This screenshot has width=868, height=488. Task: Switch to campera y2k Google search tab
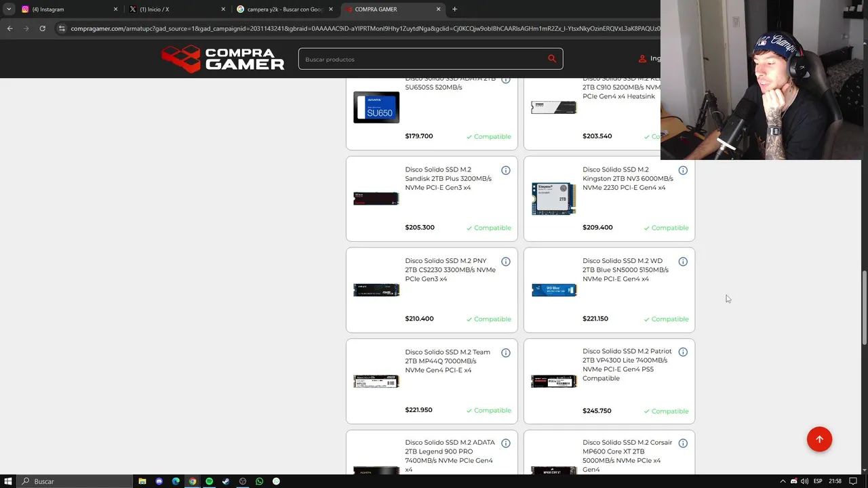pyautogui.click(x=283, y=9)
